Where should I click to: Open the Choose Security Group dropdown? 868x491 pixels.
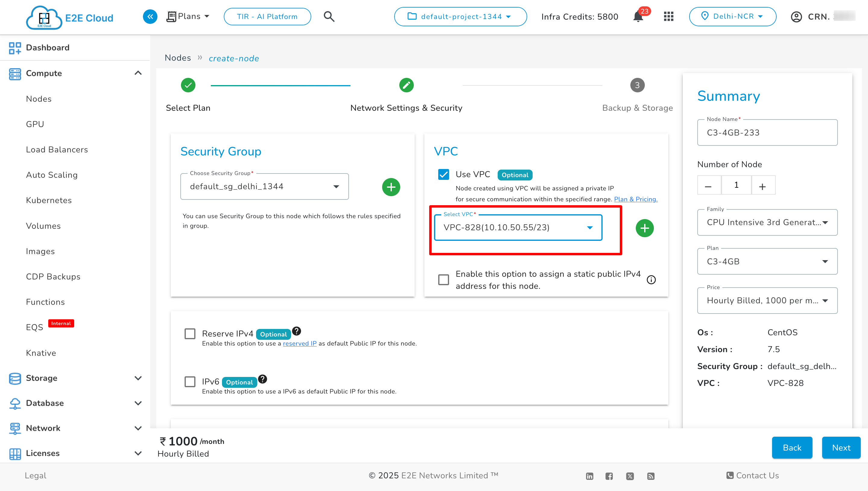tap(265, 187)
